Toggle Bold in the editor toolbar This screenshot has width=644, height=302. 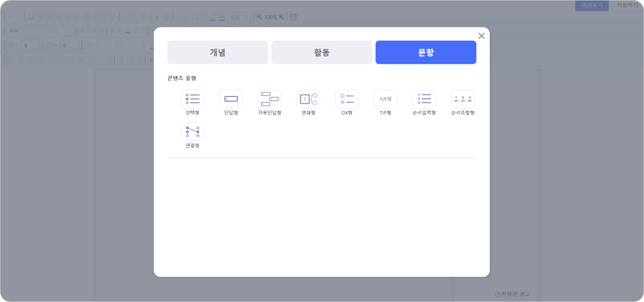pos(82,30)
